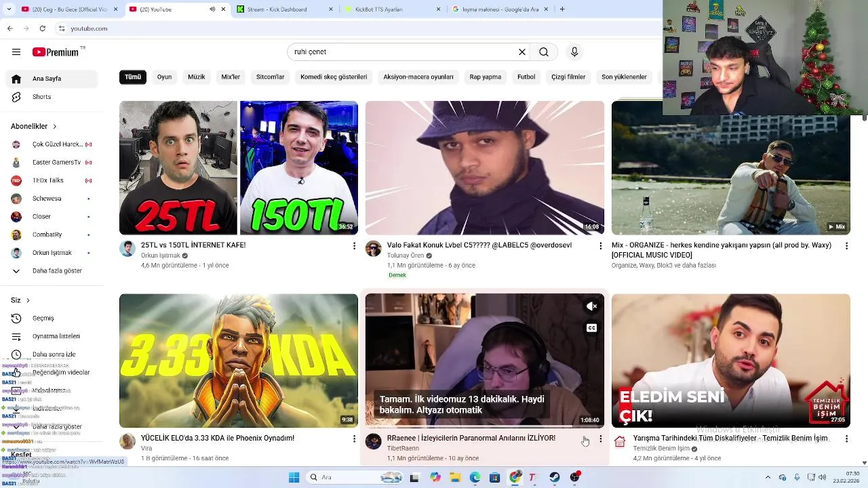This screenshot has height=488, width=868.
Task: Run search with magnifier button
Action: click(x=544, y=52)
